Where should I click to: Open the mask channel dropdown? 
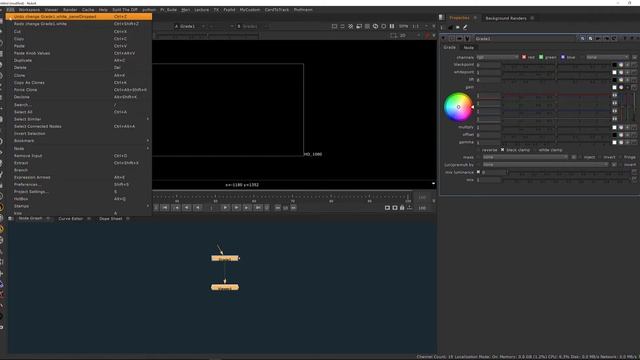click(x=525, y=157)
